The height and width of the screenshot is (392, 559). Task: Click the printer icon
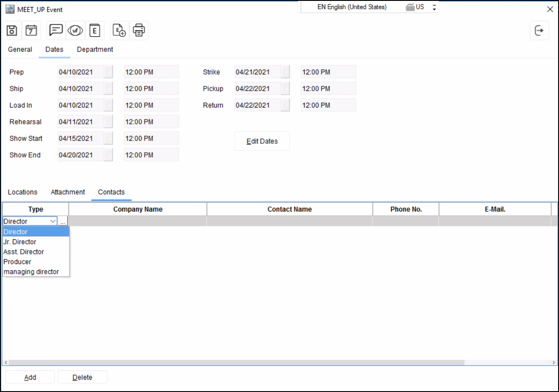point(139,31)
